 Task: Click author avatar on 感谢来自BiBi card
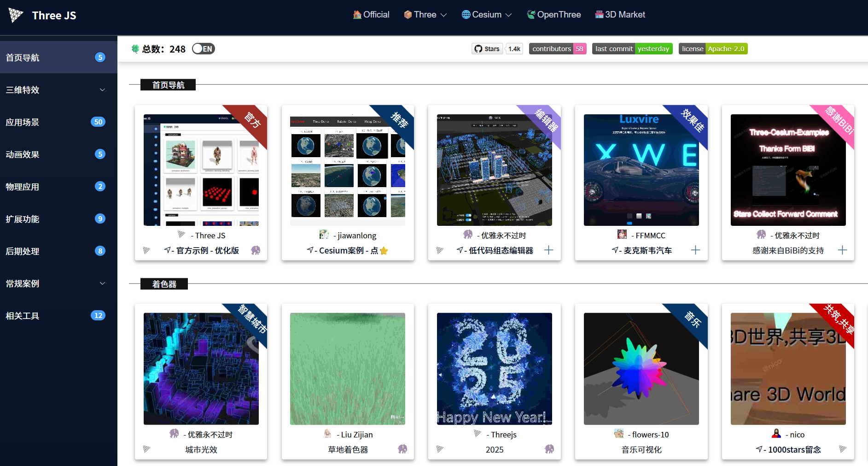[x=761, y=235]
